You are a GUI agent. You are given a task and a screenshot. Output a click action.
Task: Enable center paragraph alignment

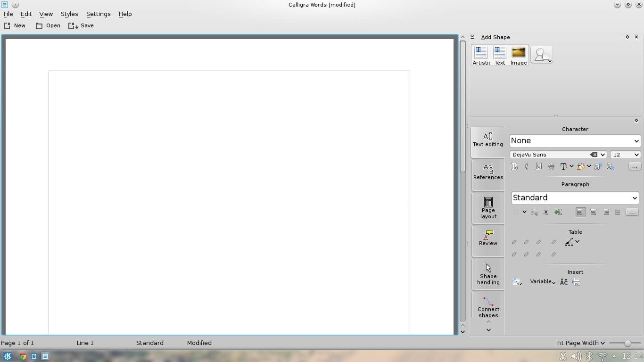point(593,212)
